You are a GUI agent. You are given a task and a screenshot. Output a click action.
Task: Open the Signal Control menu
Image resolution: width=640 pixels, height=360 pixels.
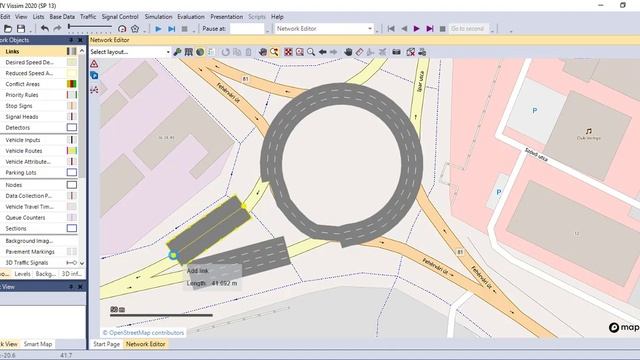tap(120, 17)
